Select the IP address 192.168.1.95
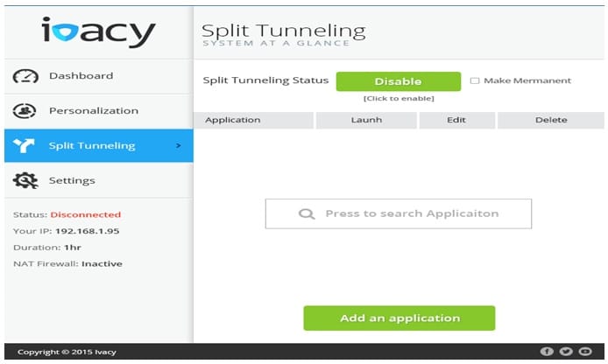Image resolution: width=608 pixels, height=364 pixels. click(x=88, y=231)
